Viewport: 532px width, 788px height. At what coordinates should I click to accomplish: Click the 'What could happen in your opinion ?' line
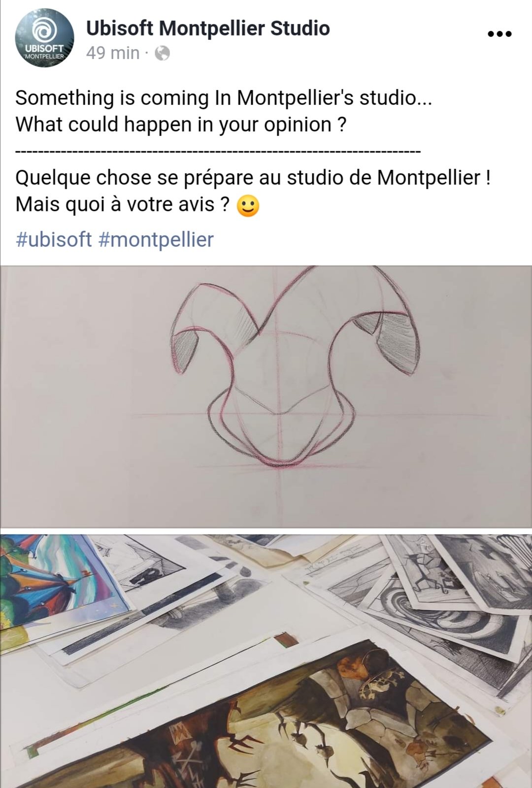181,125
